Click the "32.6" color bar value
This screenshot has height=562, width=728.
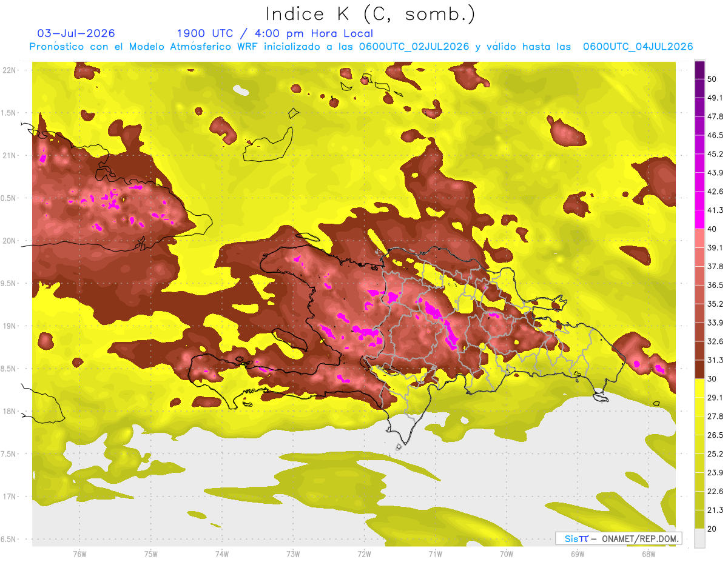(x=715, y=341)
